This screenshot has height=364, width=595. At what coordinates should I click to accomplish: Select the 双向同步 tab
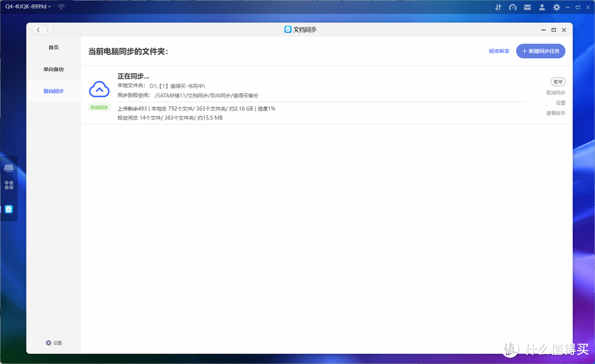[53, 91]
